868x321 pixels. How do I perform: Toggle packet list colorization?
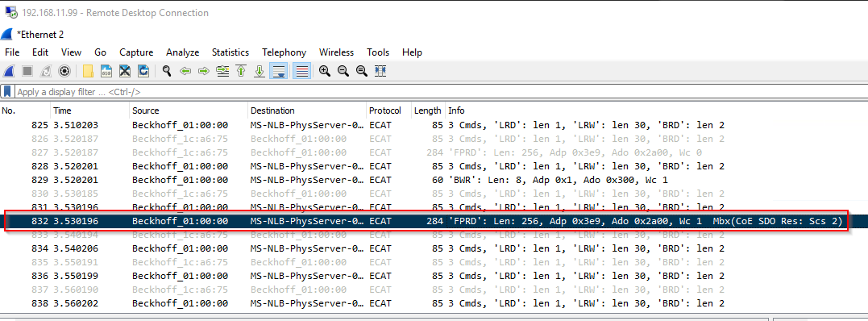(301, 71)
